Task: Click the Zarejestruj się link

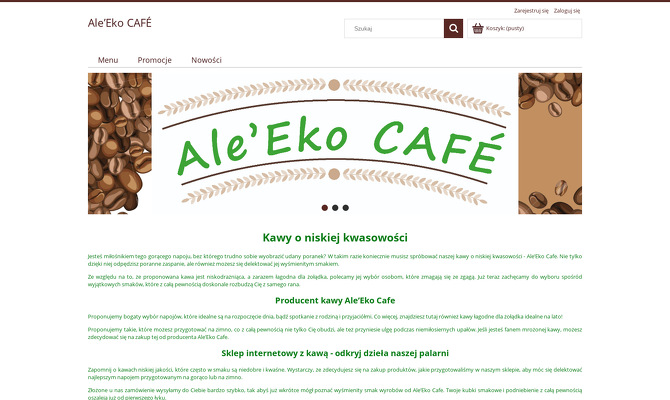Action: coord(531,11)
